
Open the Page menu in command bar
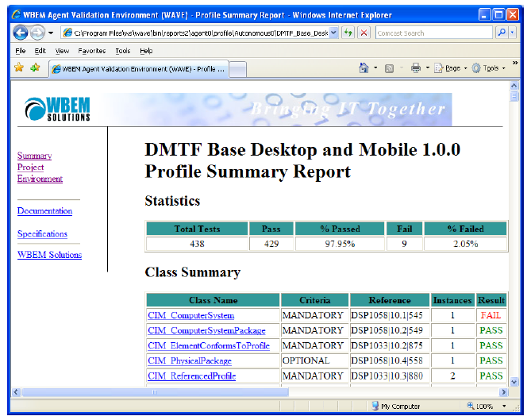pyautogui.click(x=451, y=68)
